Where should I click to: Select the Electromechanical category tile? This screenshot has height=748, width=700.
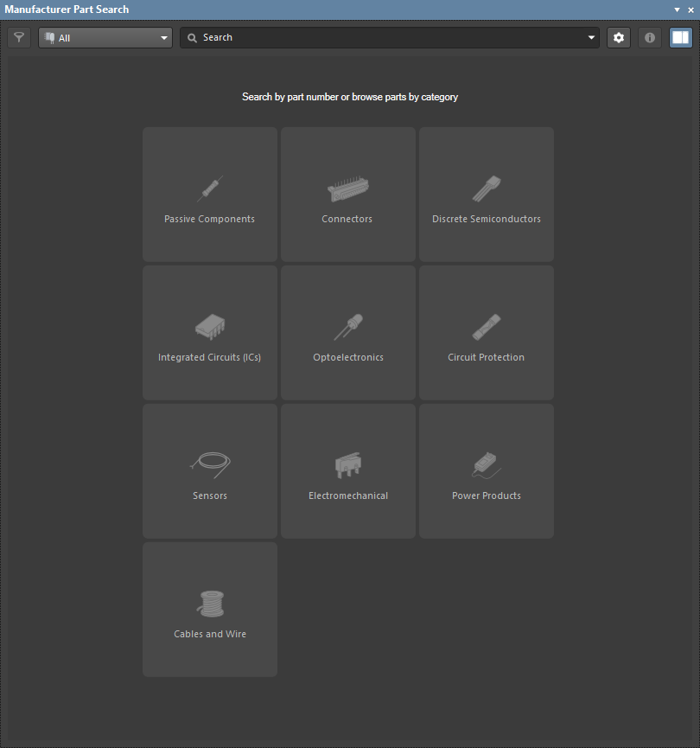point(347,470)
